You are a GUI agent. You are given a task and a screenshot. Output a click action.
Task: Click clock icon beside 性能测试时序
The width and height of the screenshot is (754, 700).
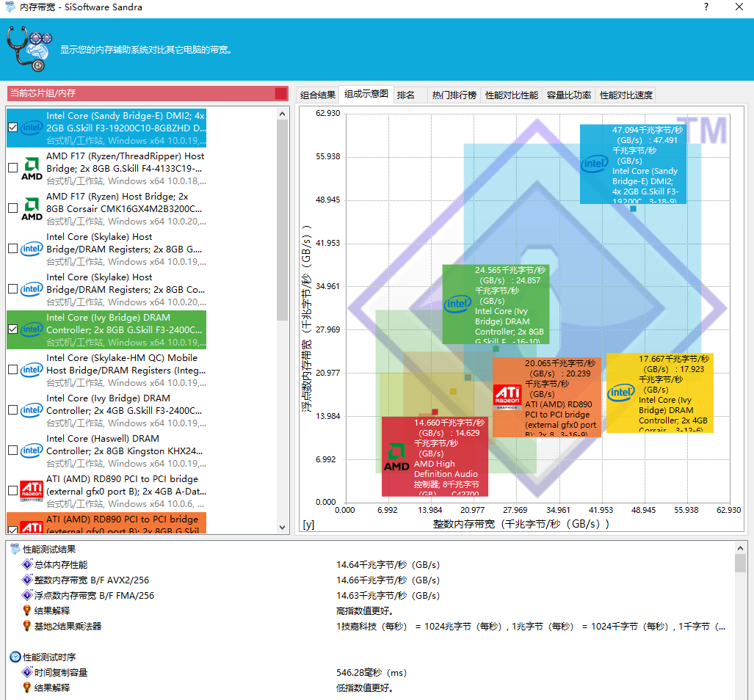click(x=15, y=657)
